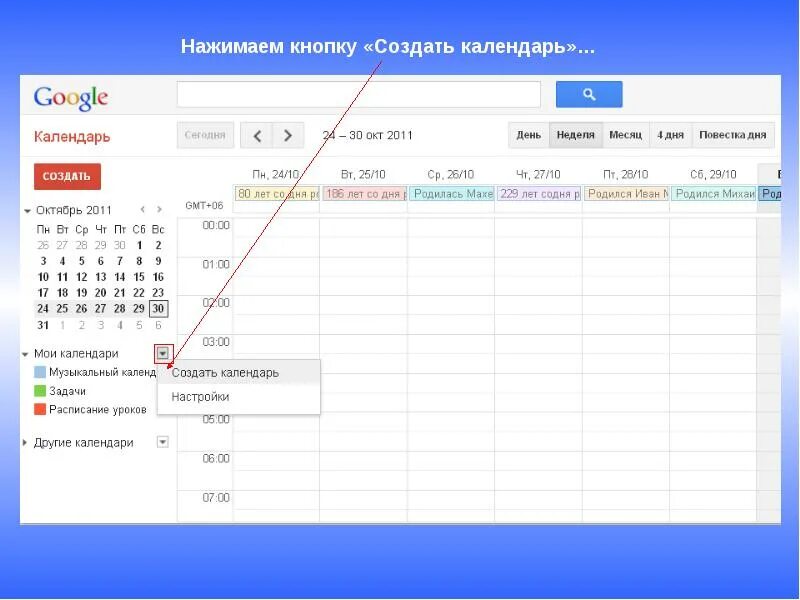Image resolution: width=800 pixels, height=600 pixels.
Task: Go to previous week arrow
Action: 257,136
